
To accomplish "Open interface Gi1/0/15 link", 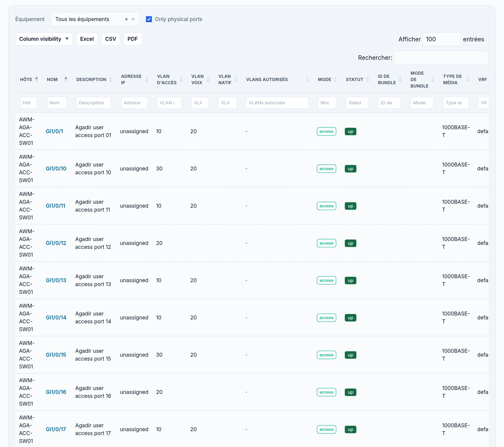I will coord(56,355).
